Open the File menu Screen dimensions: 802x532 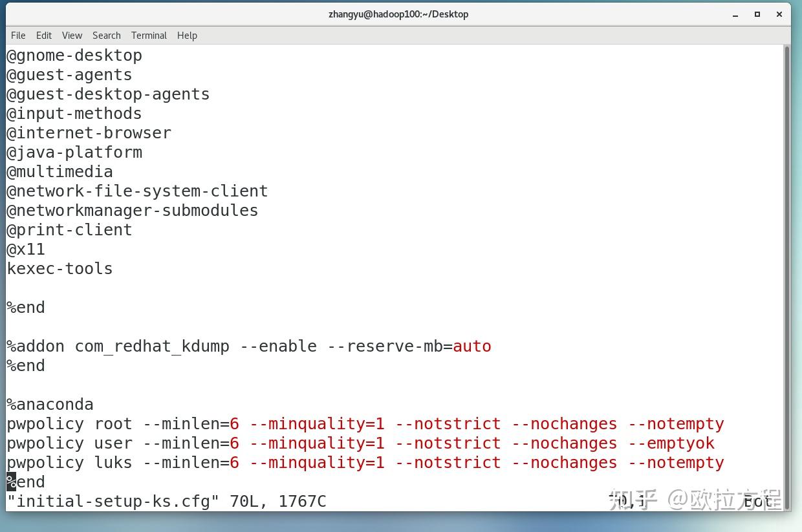[18, 36]
